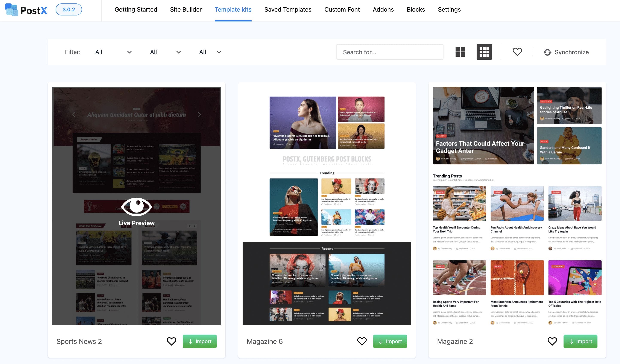
Task: Click the PostX logo icon
Action: pyautogui.click(x=12, y=9)
